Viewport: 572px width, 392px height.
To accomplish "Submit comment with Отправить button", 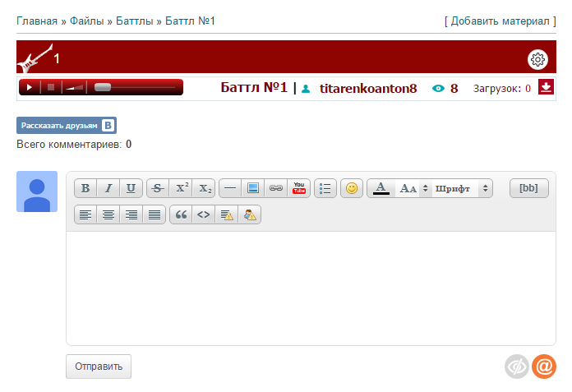I will coord(99,367).
